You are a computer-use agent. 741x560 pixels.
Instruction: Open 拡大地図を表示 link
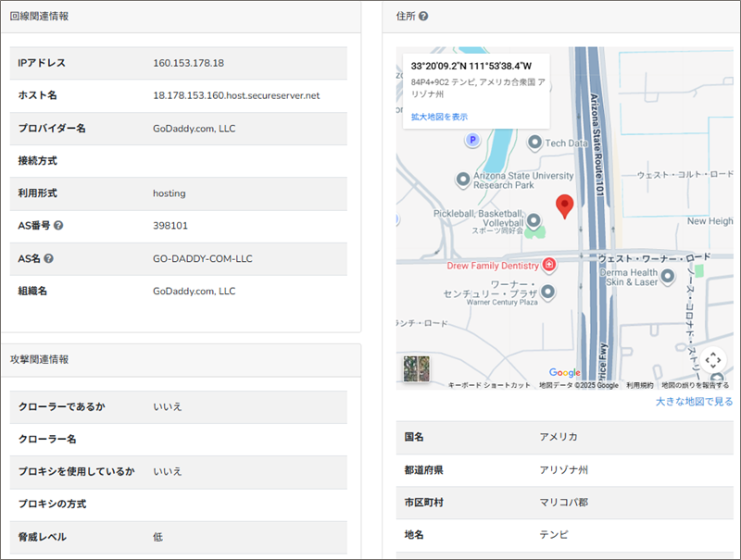click(x=439, y=117)
